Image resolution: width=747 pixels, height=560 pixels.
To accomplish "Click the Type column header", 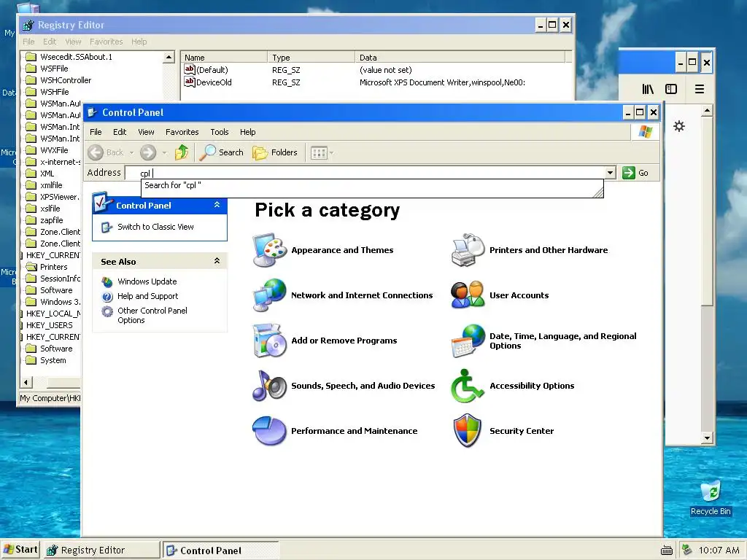I will point(311,57).
